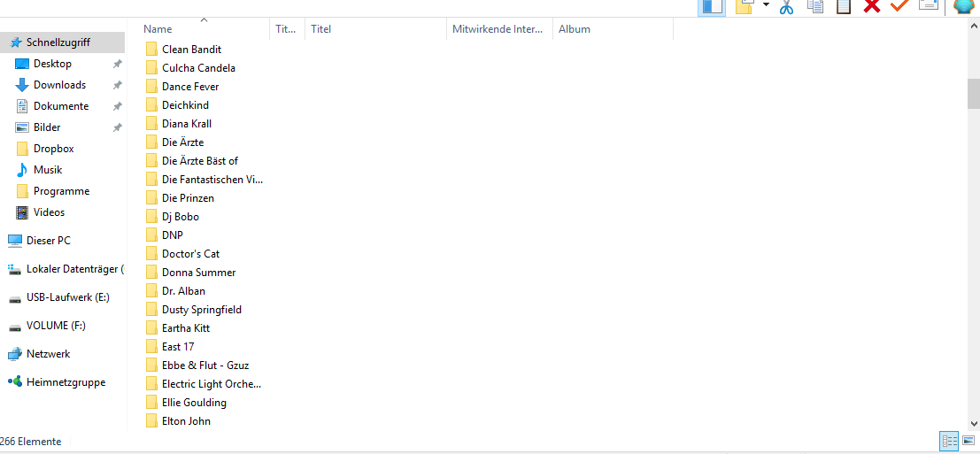The image size is (980, 454).
Task: Click the folder move-to toolbar icon
Action: click(745, 6)
